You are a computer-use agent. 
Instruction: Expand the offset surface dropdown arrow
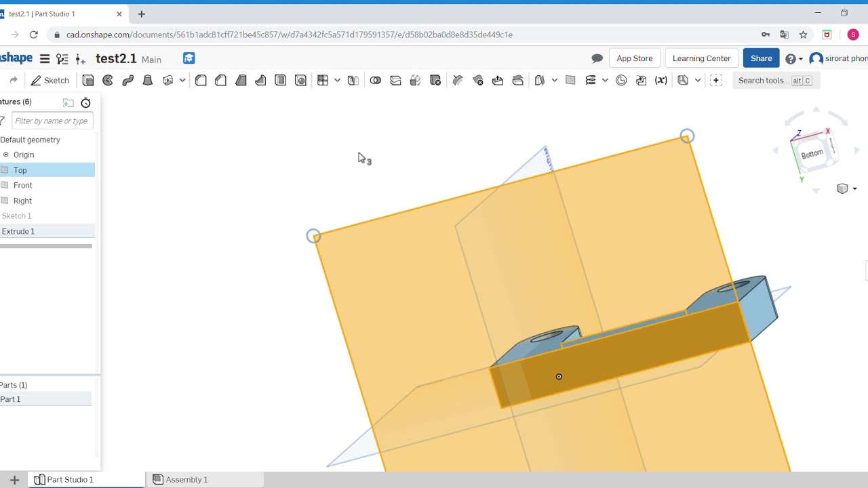pyautogui.click(x=555, y=81)
